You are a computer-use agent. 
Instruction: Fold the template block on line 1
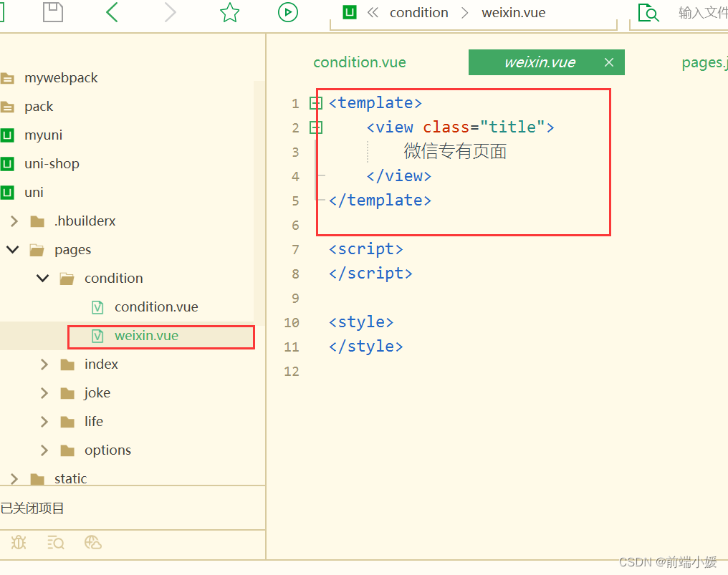[x=316, y=103]
